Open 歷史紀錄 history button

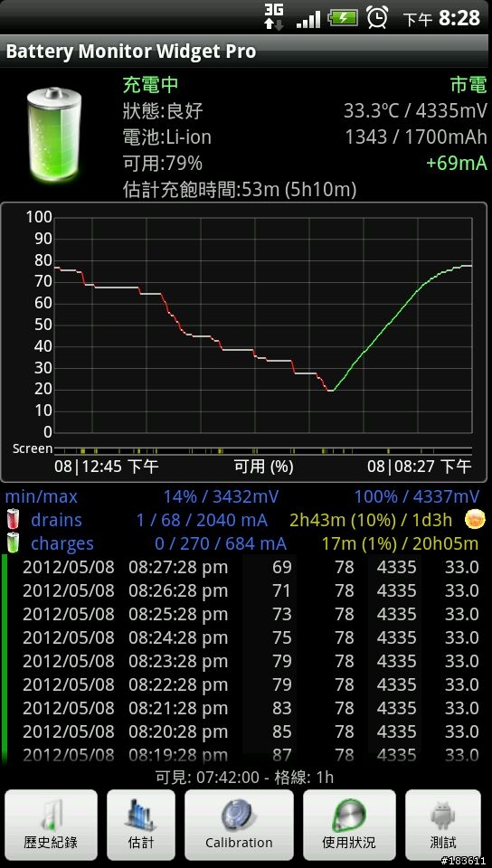pos(51,825)
